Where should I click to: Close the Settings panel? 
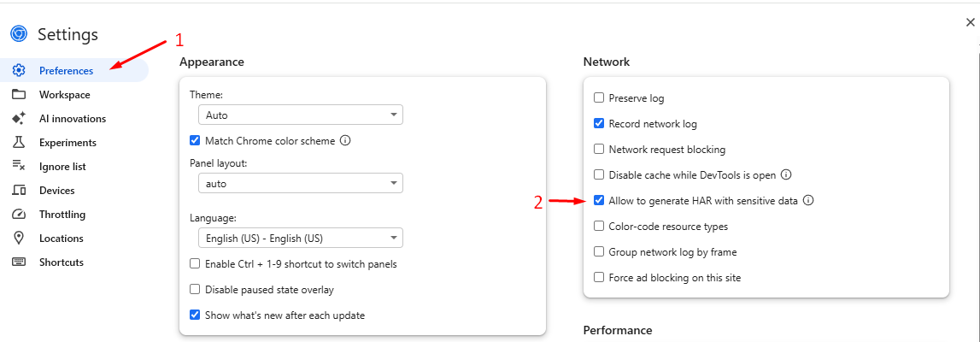[970, 23]
